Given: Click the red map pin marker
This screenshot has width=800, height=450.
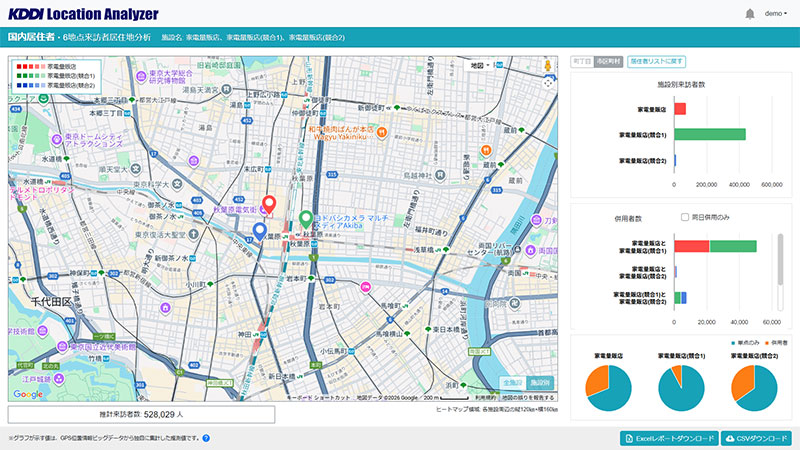Looking at the screenshot, I should pos(268,205).
